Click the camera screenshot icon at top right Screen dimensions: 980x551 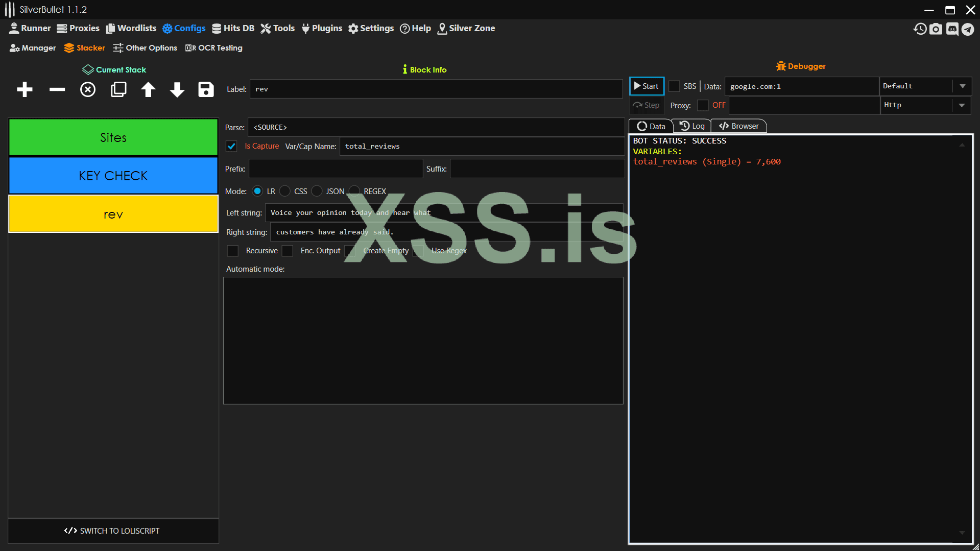click(x=936, y=29)
